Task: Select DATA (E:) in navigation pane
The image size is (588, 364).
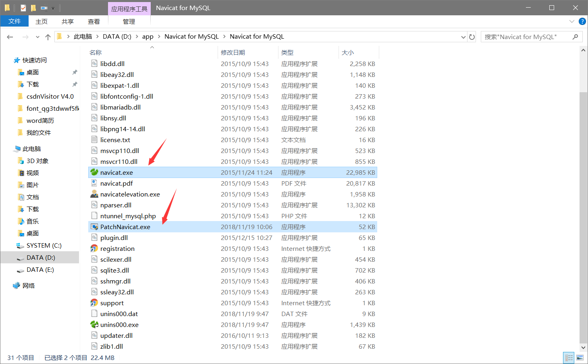Action: 40,270
